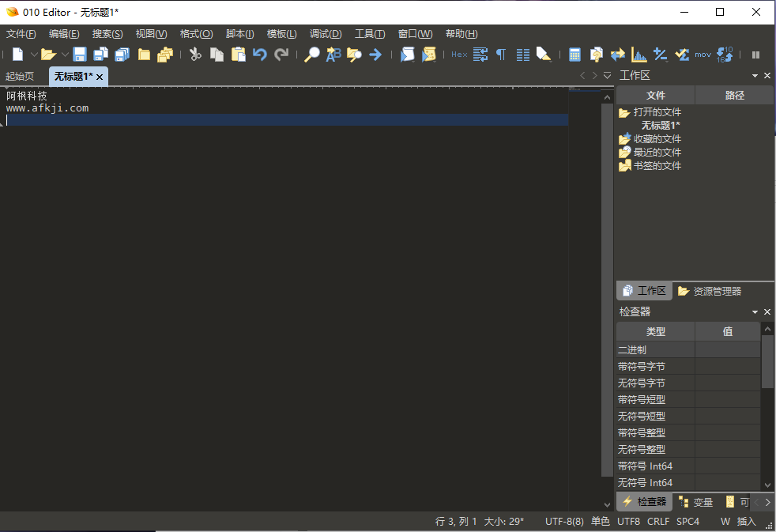The height and width of the screenshot is (532, 776).
Task: Click the Convert (yellow and blue arrows) icon
Action: 618,55
